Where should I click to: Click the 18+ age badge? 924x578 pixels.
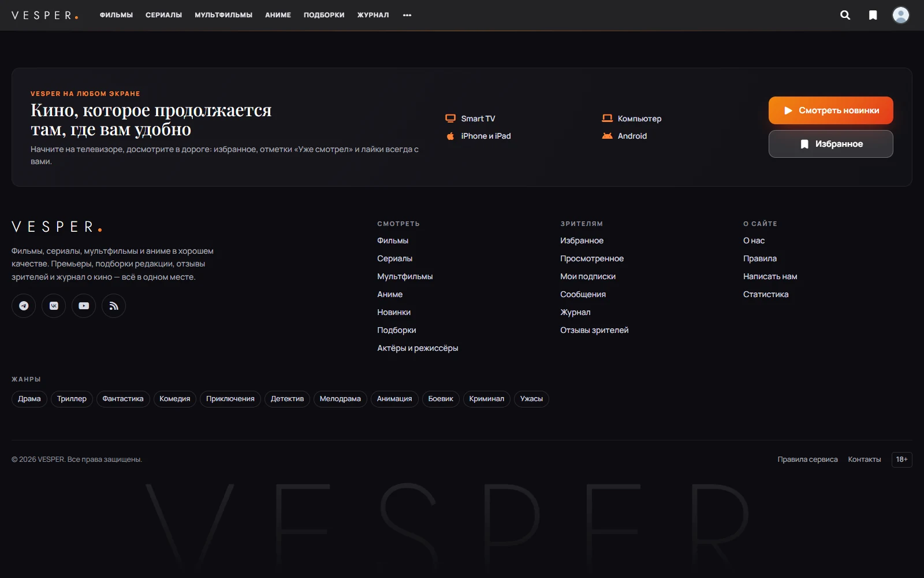pyautogui.click(x=902, y=460)
